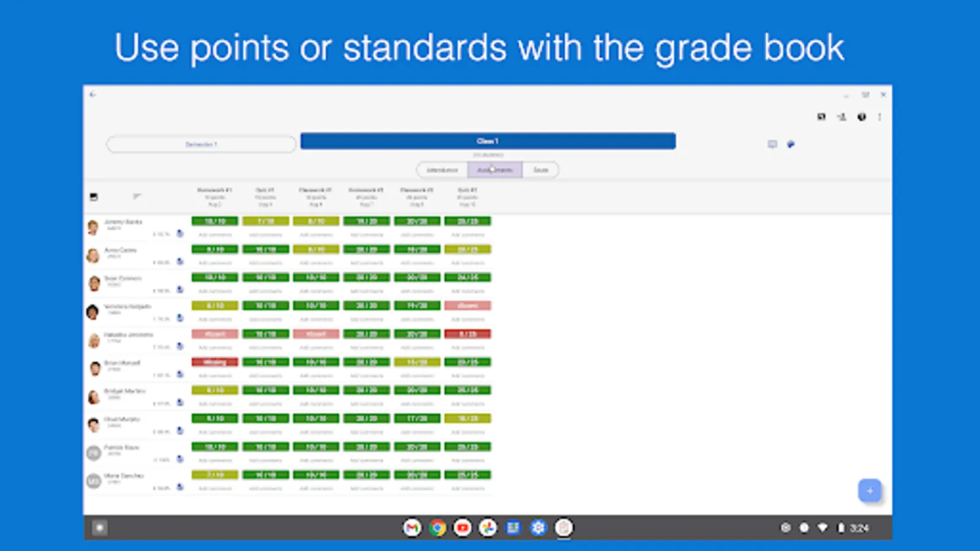Open Anna Castro's blue report icon
Viewport: 980px width, 551px height.
(180, 261)
